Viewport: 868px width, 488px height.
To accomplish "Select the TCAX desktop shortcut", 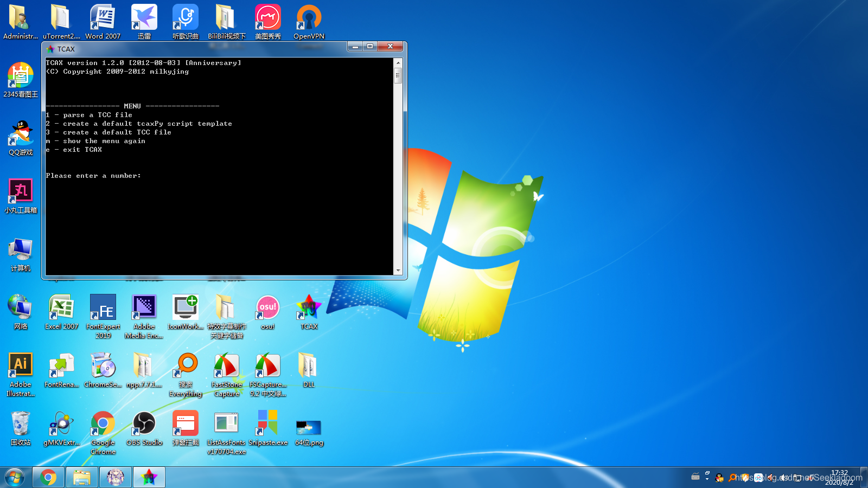I will click(x=309, y=312).
